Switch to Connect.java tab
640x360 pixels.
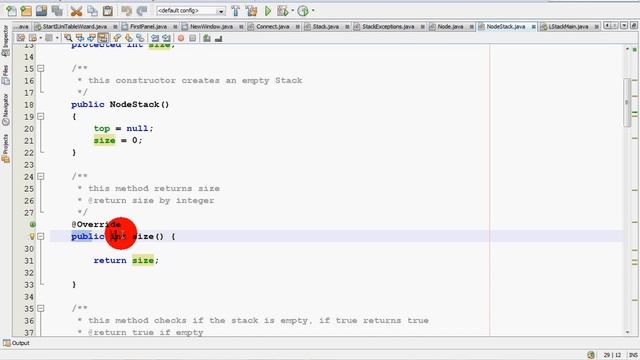click(x=273, y=27)
